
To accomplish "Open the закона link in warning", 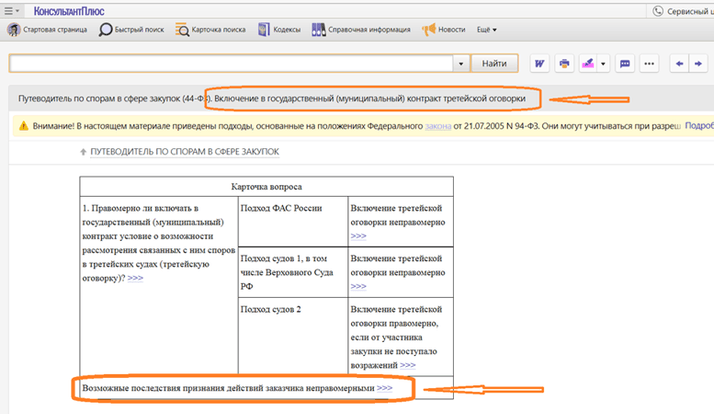I will [438, 126].
